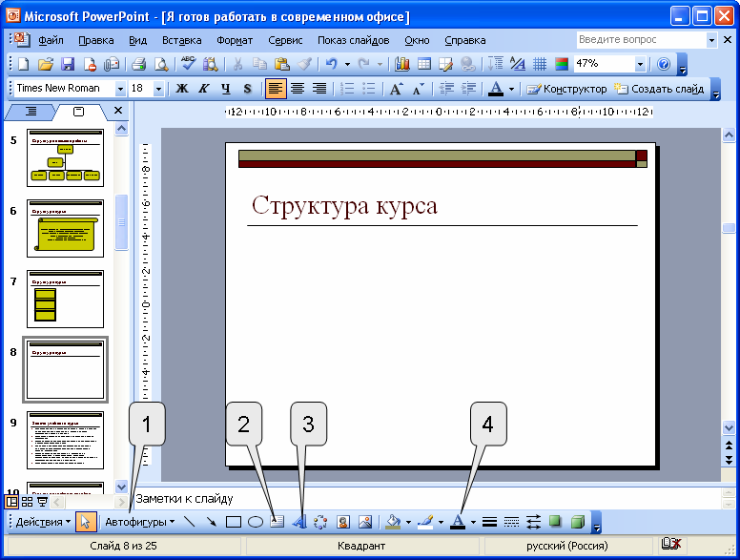Toggle text shadow (S) formatting
The height and width of the screenshot is (560, 740).
[247, 89]
